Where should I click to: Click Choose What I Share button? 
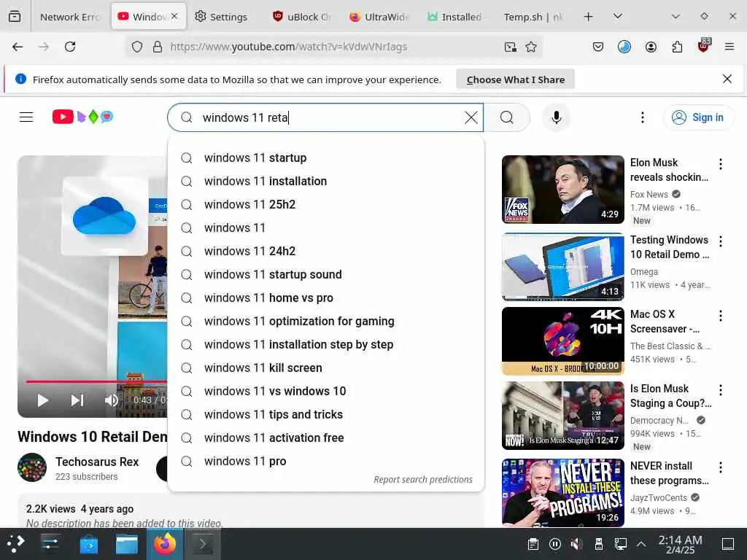[516, 79]
